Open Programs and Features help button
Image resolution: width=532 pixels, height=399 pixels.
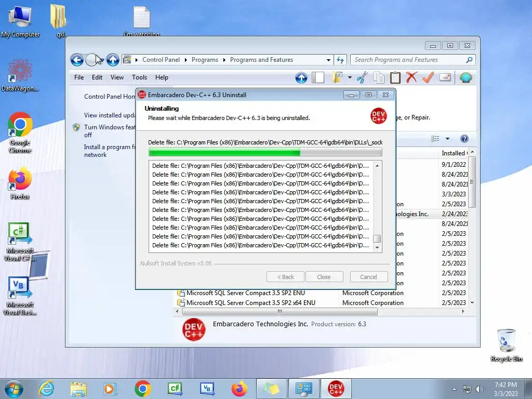[x=464, y=139]
